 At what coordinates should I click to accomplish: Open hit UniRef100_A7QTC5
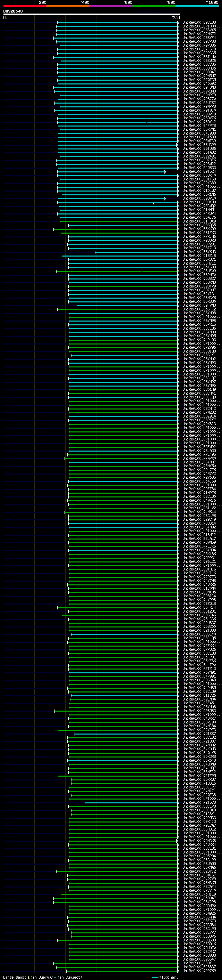[x=199, y=80]
